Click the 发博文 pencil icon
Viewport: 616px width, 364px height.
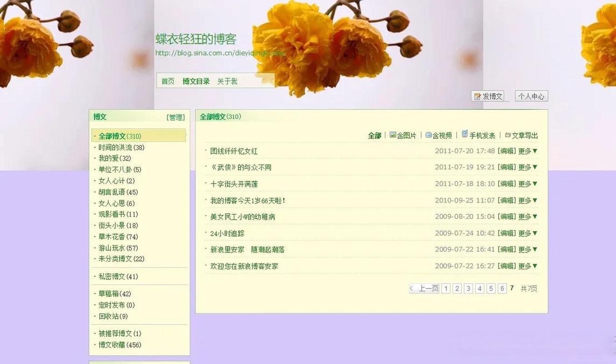[478, 96]
